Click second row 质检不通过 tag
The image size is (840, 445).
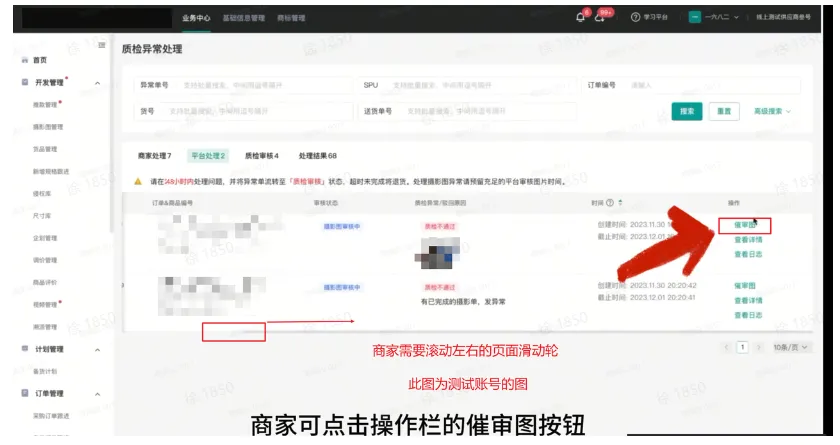tap(440, 287)
